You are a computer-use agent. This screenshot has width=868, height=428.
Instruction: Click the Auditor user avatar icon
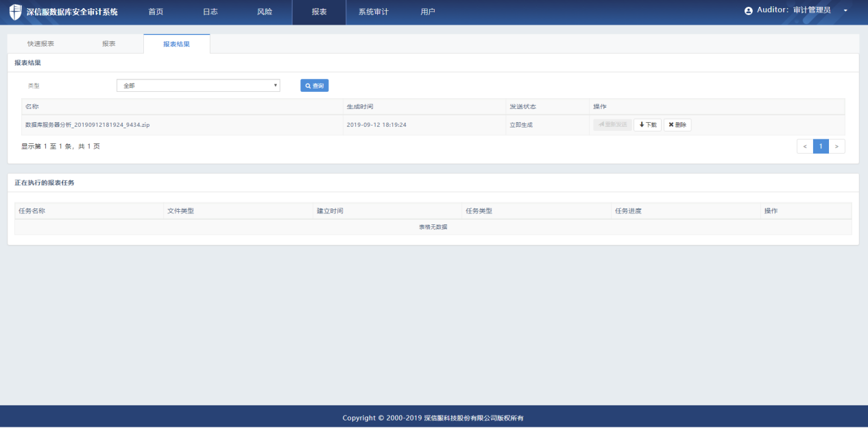(x=749, y=11)
